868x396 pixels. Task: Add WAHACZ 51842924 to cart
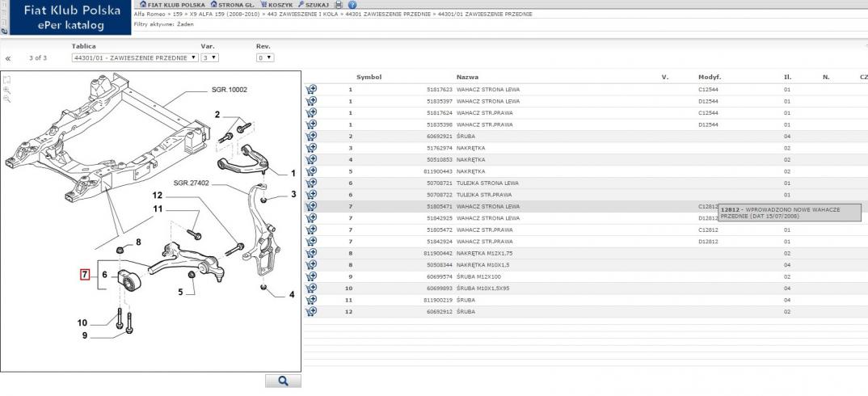(311, 241)
